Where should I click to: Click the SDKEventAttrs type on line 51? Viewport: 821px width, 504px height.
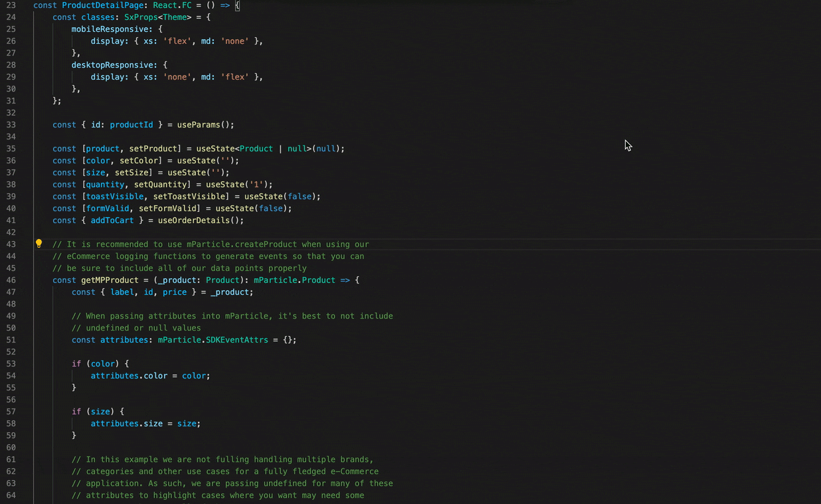point(237,340)
